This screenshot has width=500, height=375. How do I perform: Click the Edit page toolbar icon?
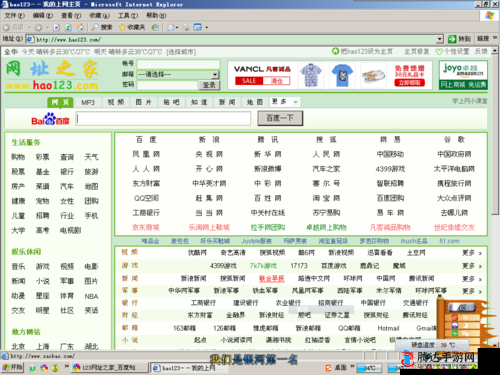tap(198, 27)
